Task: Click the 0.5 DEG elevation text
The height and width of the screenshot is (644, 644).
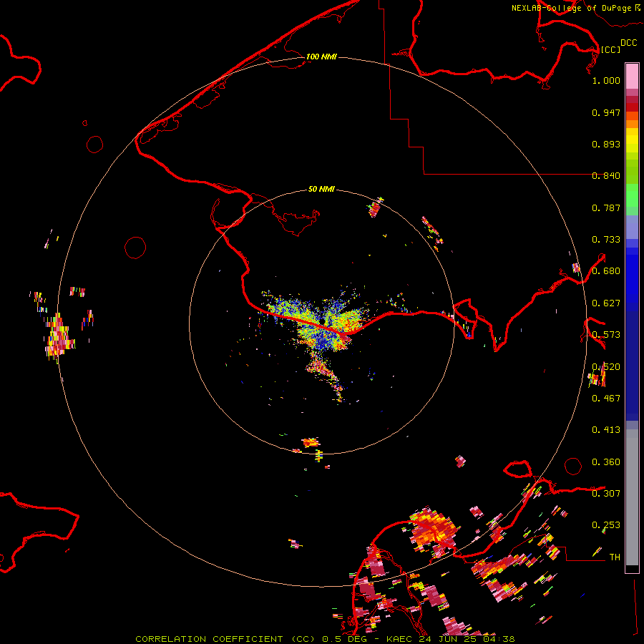Action: coord(345,639)
